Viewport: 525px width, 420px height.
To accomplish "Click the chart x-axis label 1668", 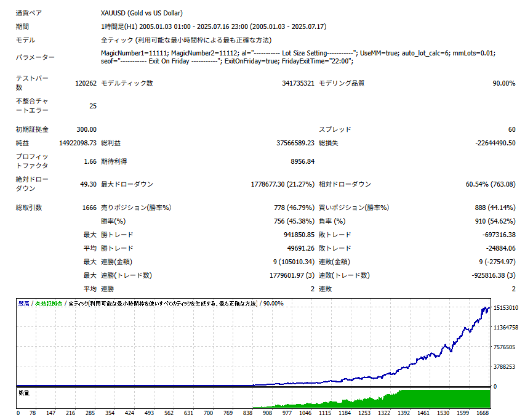I will coord(483,413).
